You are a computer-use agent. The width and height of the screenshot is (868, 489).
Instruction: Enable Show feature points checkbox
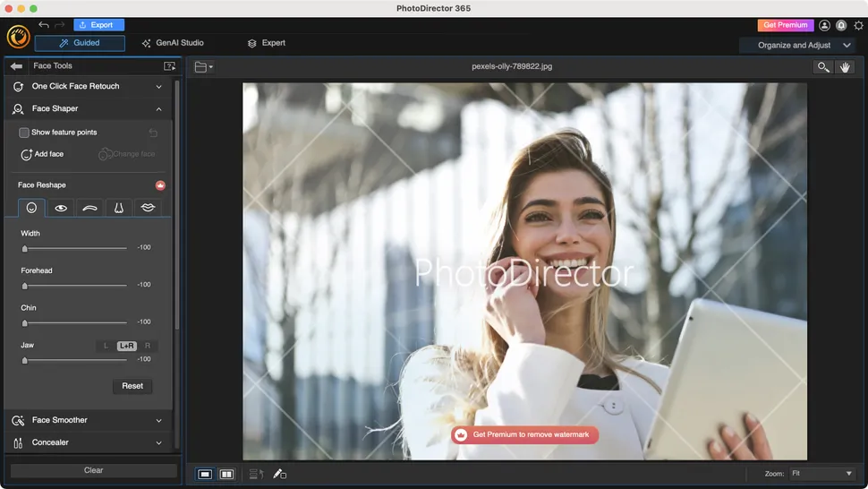(24, 133)
